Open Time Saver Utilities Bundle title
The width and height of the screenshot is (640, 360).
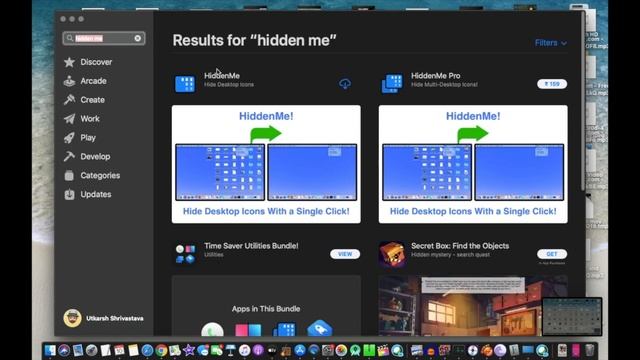point(251,246)
